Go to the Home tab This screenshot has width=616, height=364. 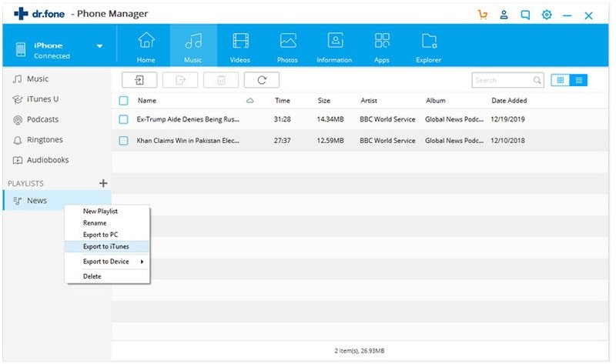pos(146,47)
